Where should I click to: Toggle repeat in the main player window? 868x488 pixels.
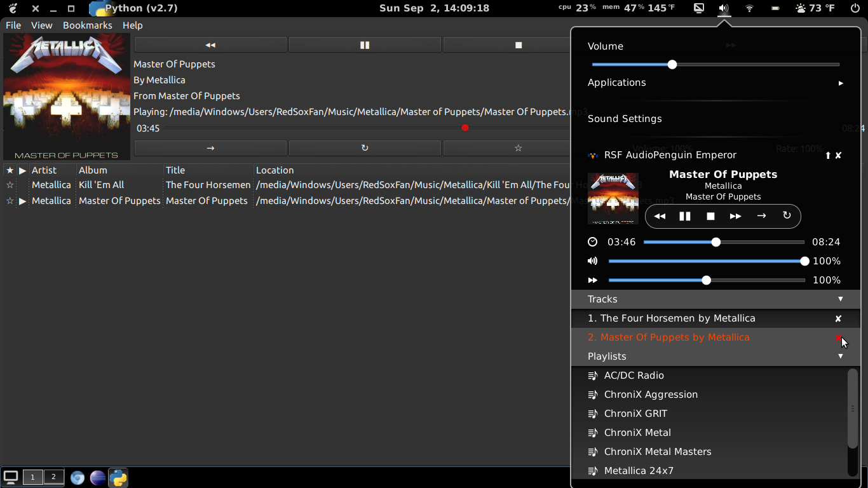point(365,148)
